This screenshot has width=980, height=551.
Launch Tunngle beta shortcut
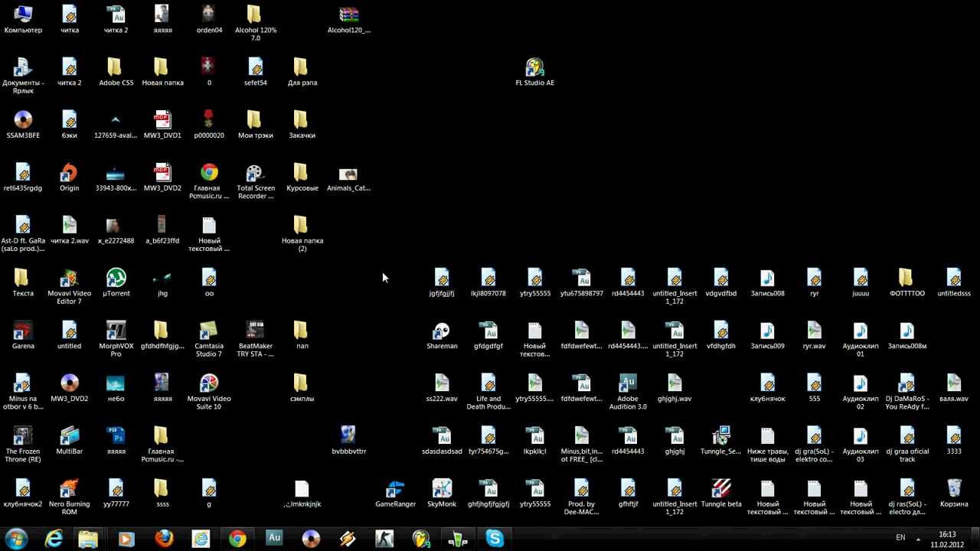720,494
